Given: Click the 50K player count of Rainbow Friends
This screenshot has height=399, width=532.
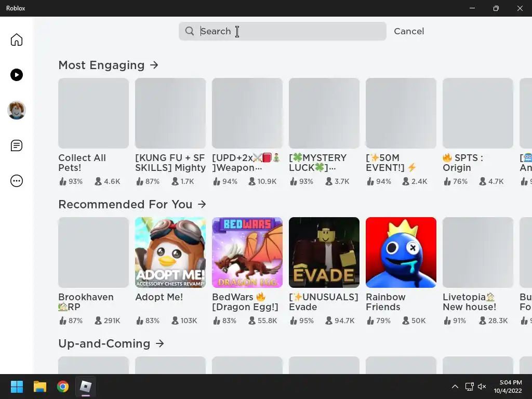Looking at the screenshot, I should point(414,321).
